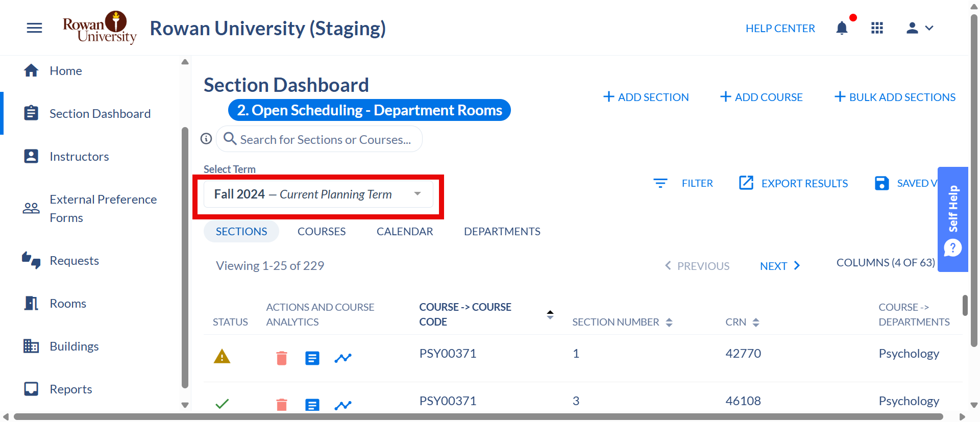Image resolution: width=980 pixels, height=422 pixels.
Task: Sort by CRN column arrows
Action: tap(756, 322)
